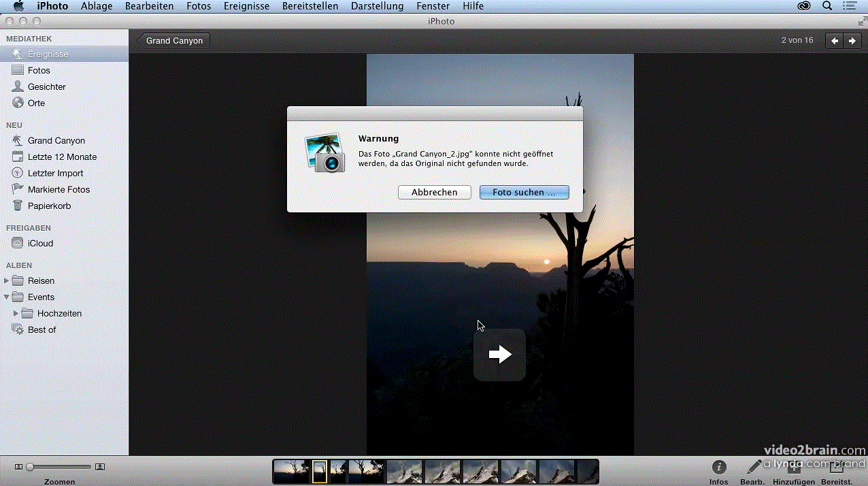Open the Papierkorb
The height and width of the screenshot is (486, 868).
64,206
